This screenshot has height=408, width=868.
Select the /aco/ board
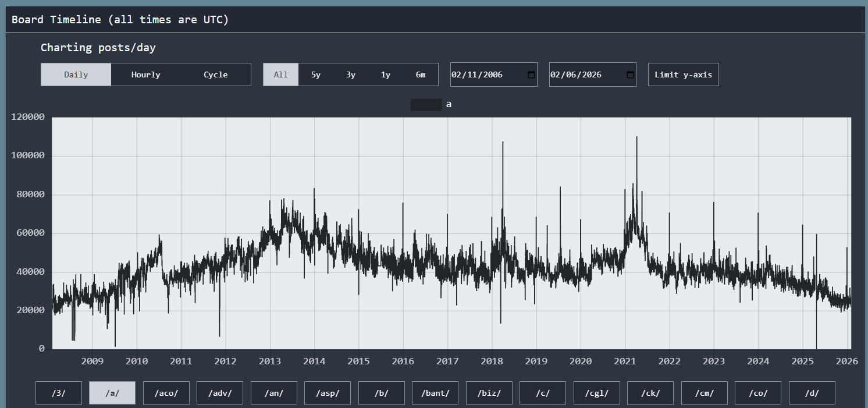point(166,393)
